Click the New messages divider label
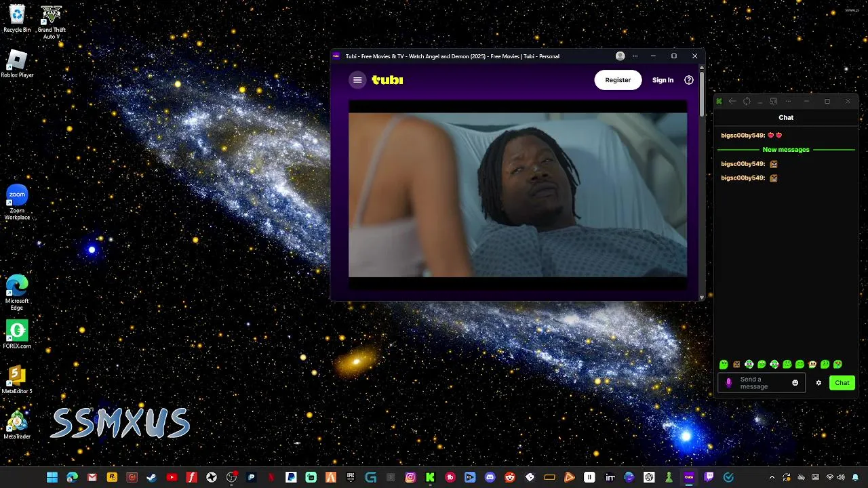Screen dimensions: 868x488 pyautogui.click(x=786, y=150)
